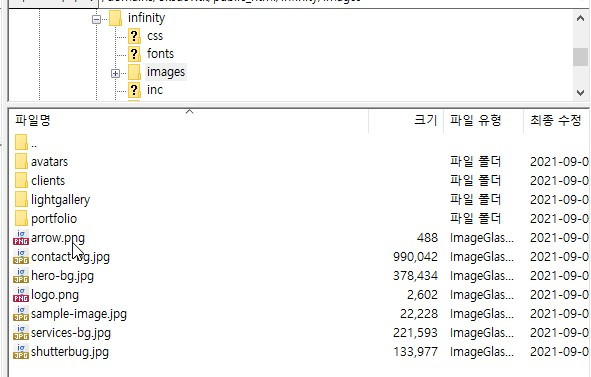Click the parent directory folder icon
Screen dimensions: 591x377
point(21,143)
